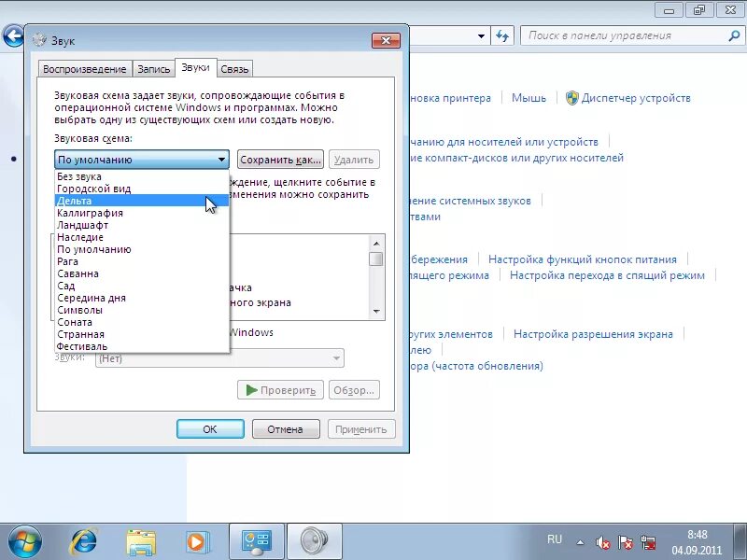Activate the Sound speaker taskbar button
The width and height of the screenshot is (747, 560).
point(315,542)
